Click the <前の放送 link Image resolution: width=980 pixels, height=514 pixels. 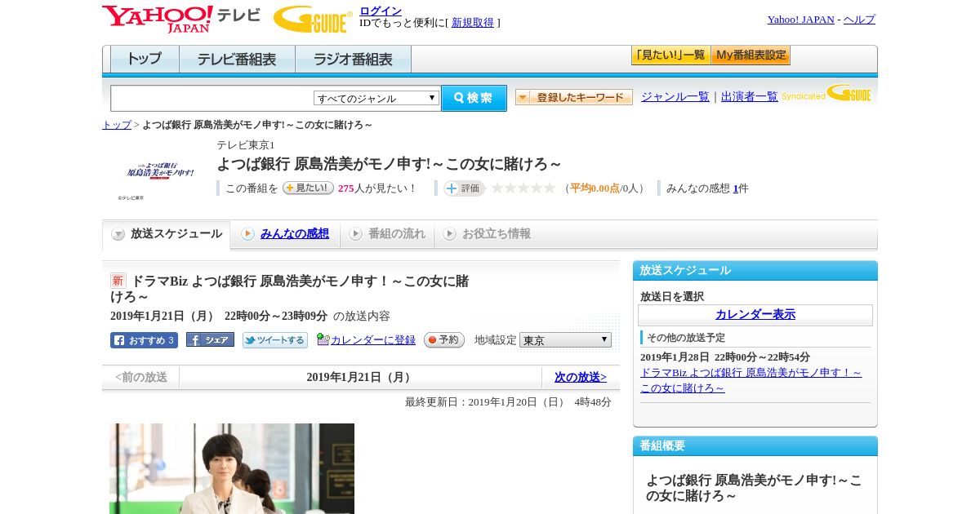point(141,377)
